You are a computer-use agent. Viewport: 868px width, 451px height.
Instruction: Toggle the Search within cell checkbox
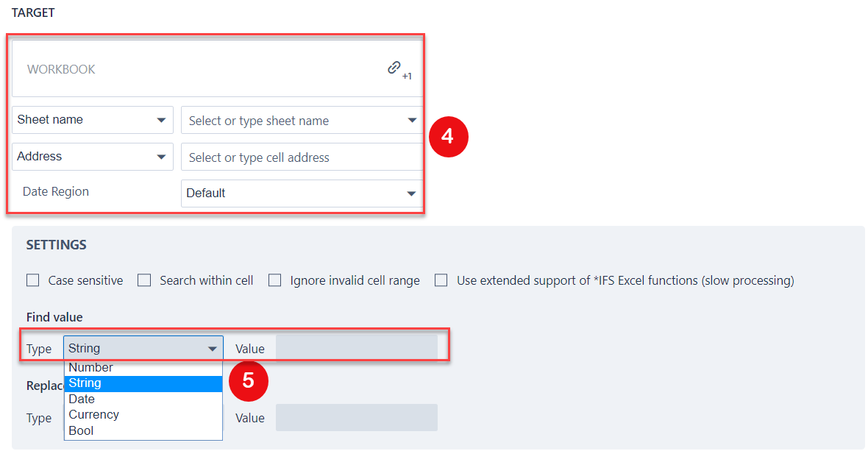tap(145, 280)
